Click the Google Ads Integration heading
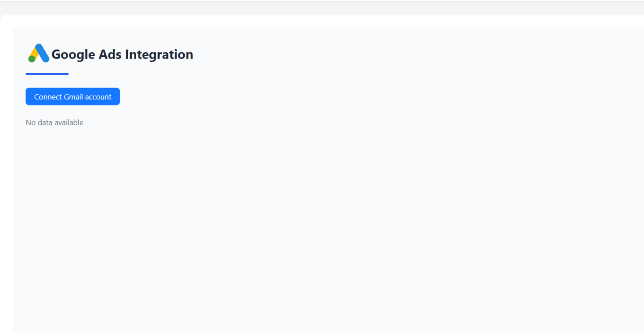The height and width of the screenshot is (333, 644). coord(122,54)
